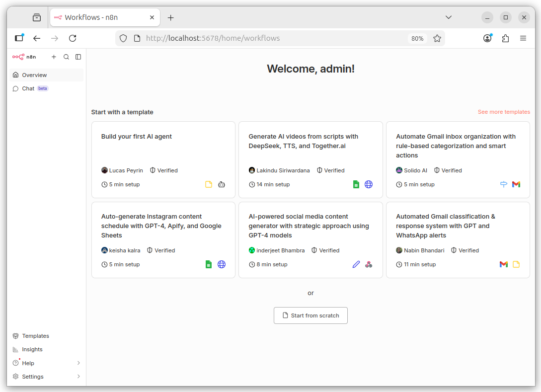Open Auto-generate Instagram content schedule template

click(163, 240)
